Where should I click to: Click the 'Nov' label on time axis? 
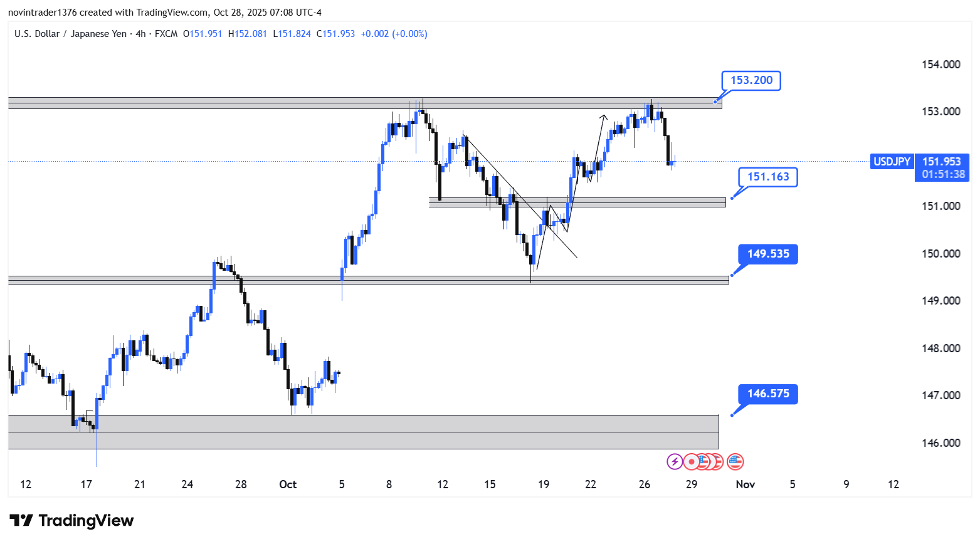point(745,484)
